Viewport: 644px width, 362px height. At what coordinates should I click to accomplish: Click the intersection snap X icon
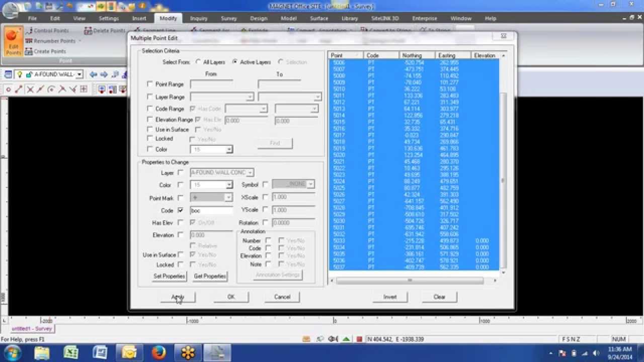(x=30, y=89)
